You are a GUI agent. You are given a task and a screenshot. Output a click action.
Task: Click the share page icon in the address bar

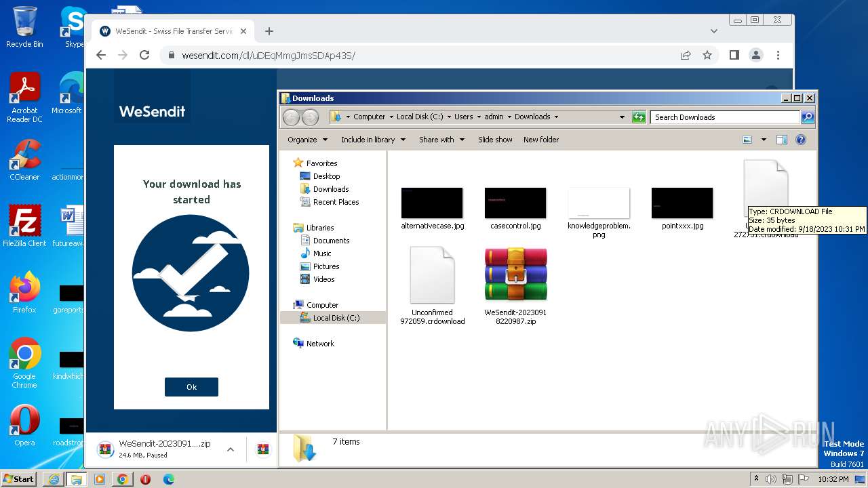686,55
